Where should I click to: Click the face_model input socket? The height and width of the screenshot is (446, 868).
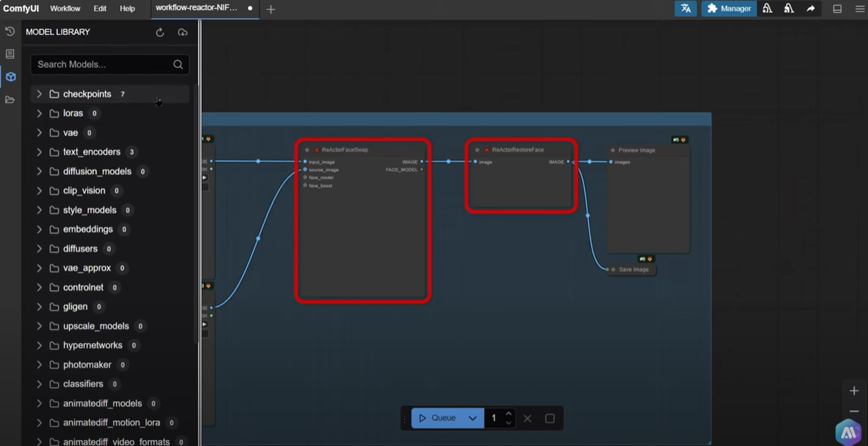tap(305, 178)
